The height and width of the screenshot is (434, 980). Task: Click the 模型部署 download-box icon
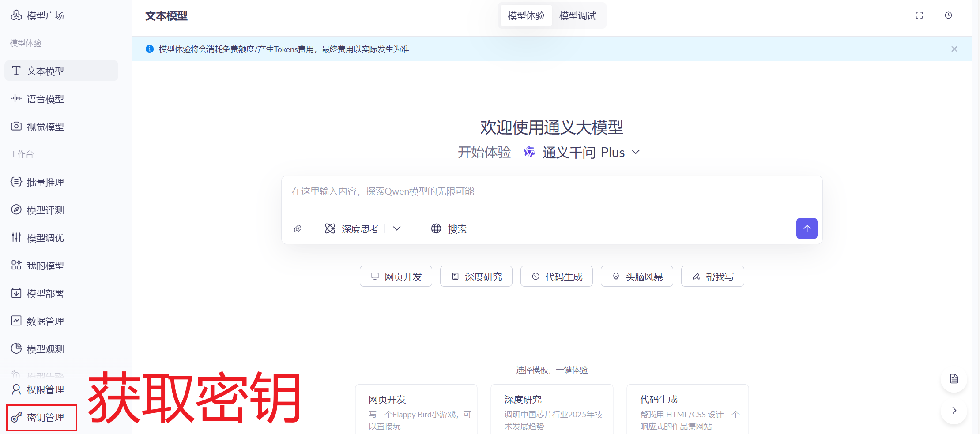point(16,293)
